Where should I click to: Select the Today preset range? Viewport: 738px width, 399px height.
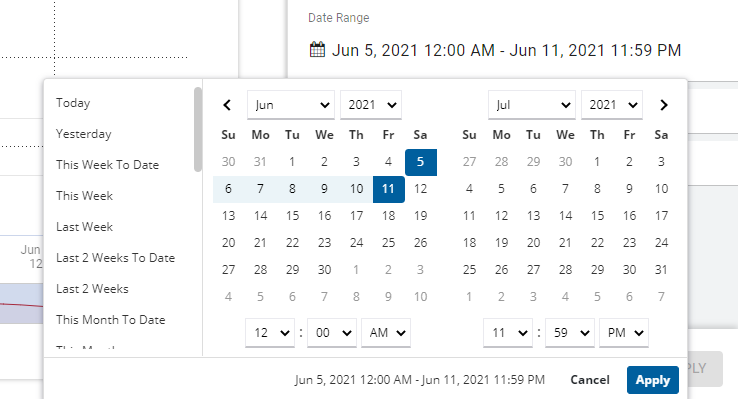click(x=73, y=103)
